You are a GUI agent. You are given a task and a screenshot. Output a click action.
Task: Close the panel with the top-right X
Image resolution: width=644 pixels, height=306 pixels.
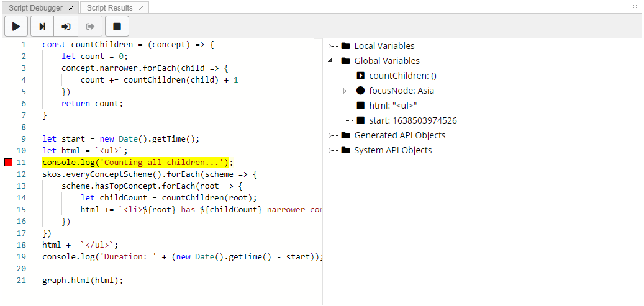point(635,7)
